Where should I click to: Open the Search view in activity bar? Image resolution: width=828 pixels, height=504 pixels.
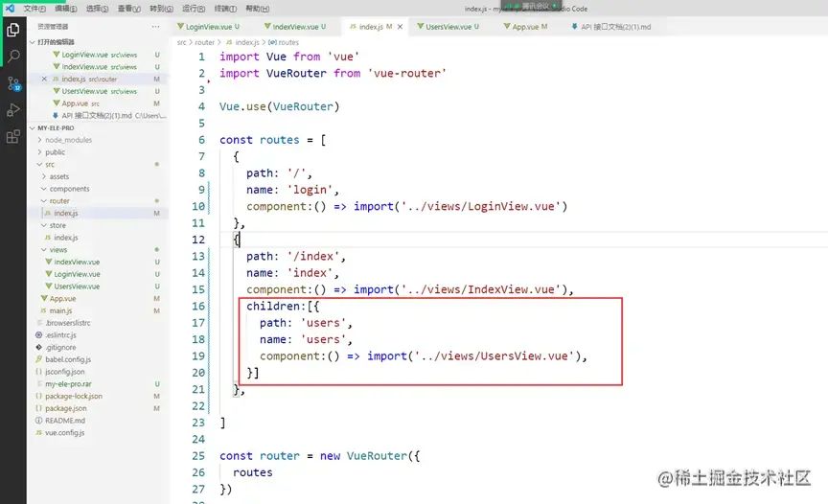(13, 56)
